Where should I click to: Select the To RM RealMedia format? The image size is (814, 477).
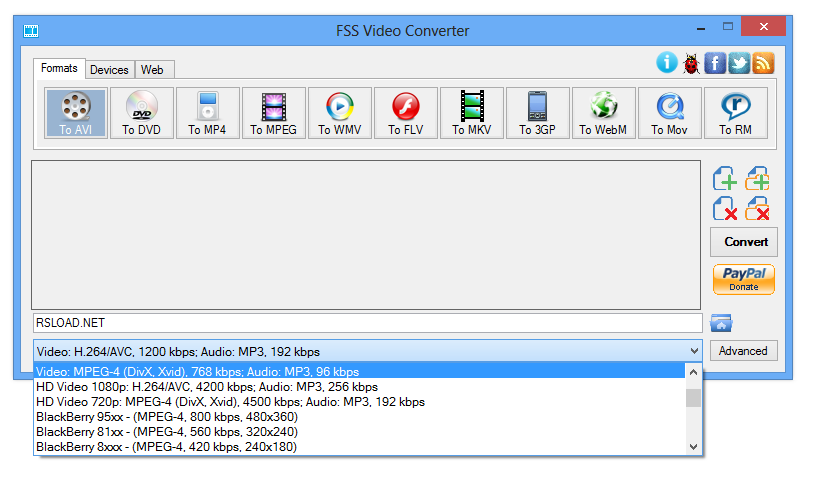[736, 113]
